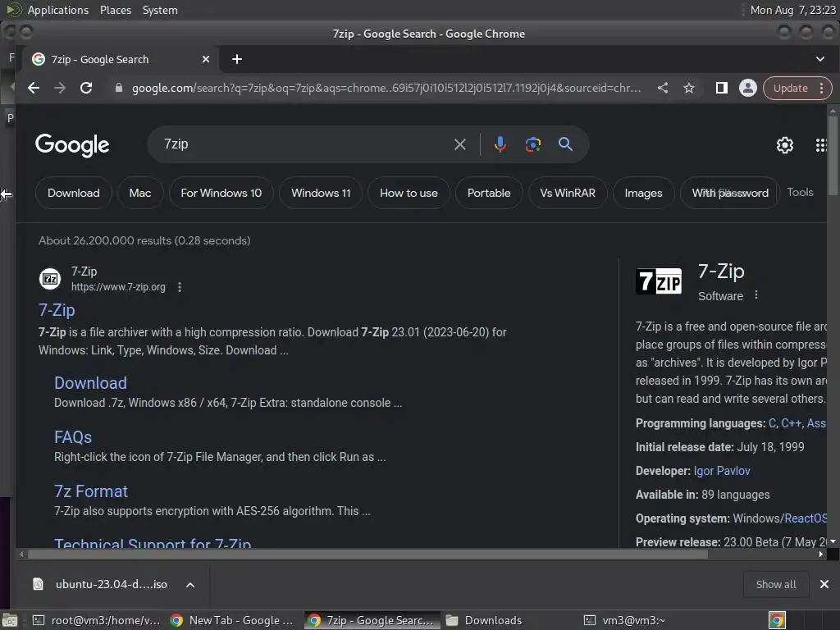Click the clock showing Mon Aug 7
840x630 pixels.
(792, 10)
